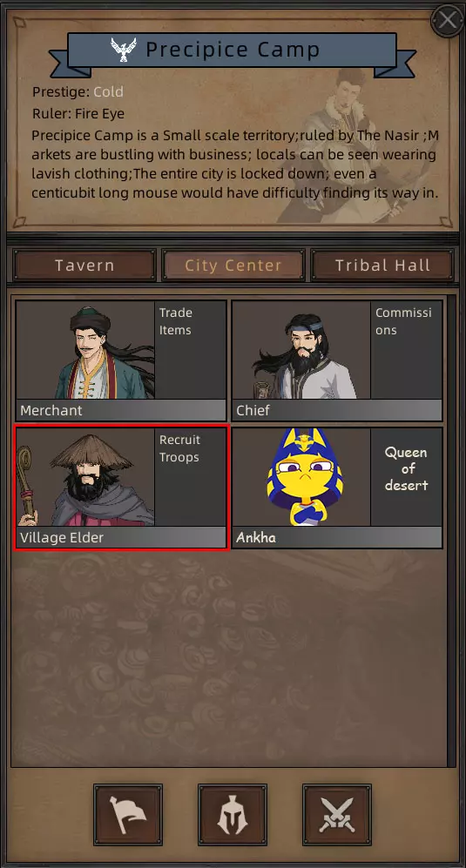The height and width of the screenshot is (868, 466).
Task: Close the Precipice Camp panel
Action: coord(447,21)
